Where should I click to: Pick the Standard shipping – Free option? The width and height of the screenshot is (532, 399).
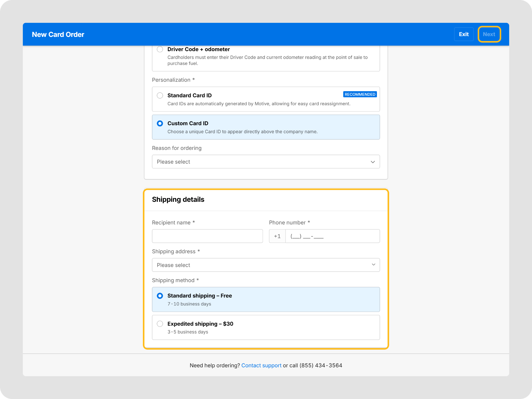click(160, 296)
